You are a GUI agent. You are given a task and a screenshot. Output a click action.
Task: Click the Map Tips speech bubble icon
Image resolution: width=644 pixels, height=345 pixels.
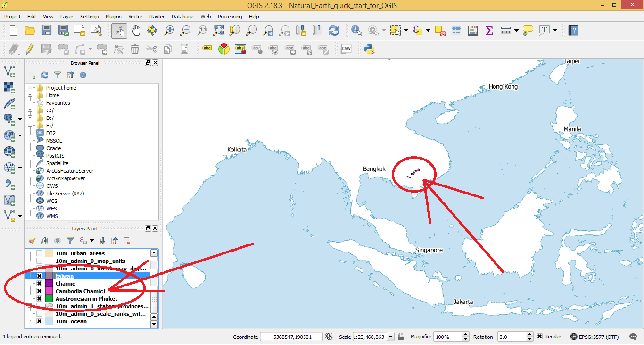[528, 31]
